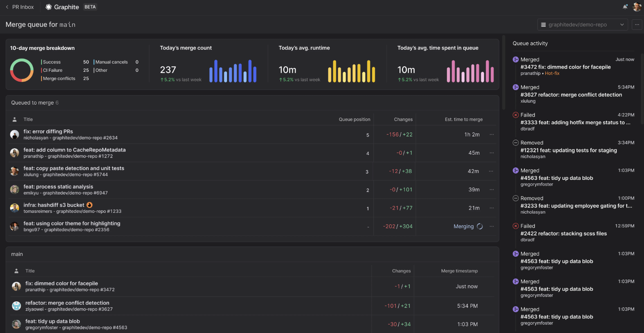Sort by Queue position column header
Image resolution: width=644 pixels, height=333 pixels.
coord(354,119)
